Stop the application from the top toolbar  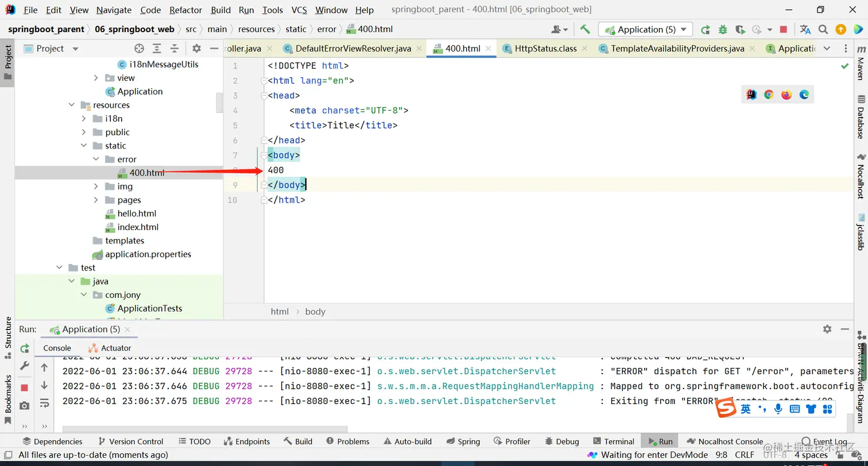coord(784,29)
